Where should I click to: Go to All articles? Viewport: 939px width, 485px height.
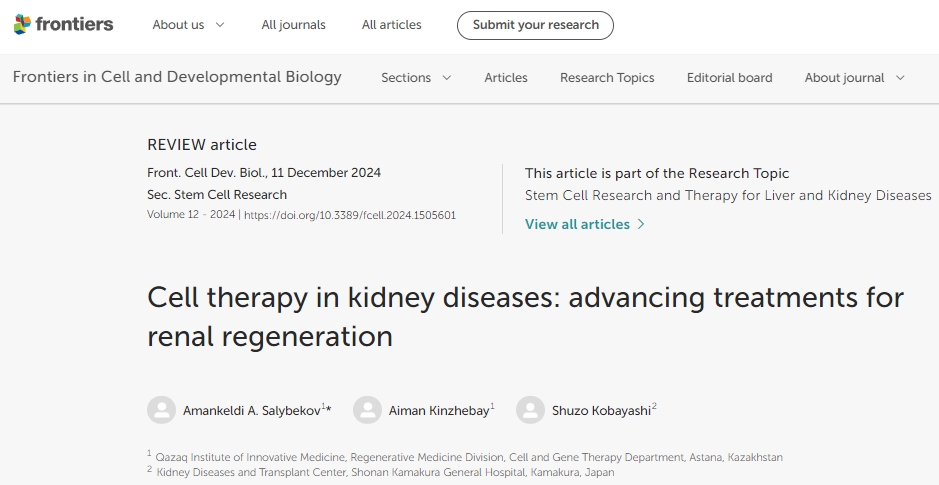click(x=391, y=25)
